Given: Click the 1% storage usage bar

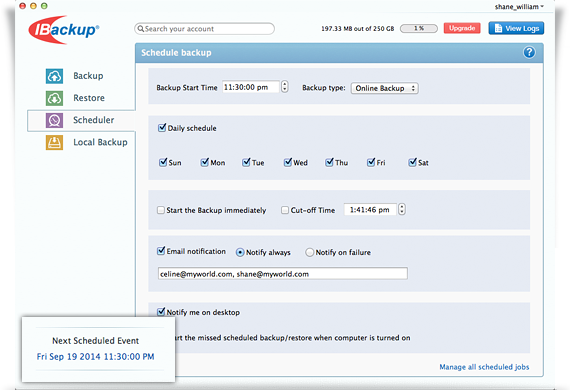Looking at the screenshot, I should [419, 28].
